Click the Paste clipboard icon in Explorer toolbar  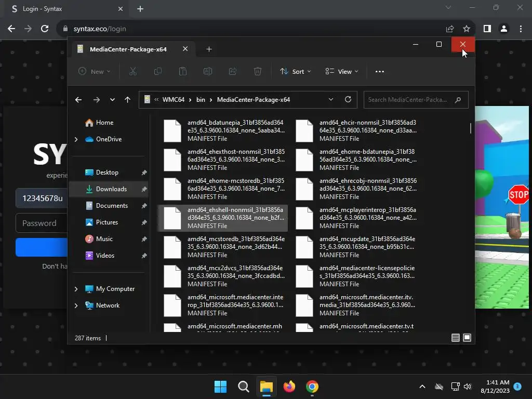click(x=183, y=71)
